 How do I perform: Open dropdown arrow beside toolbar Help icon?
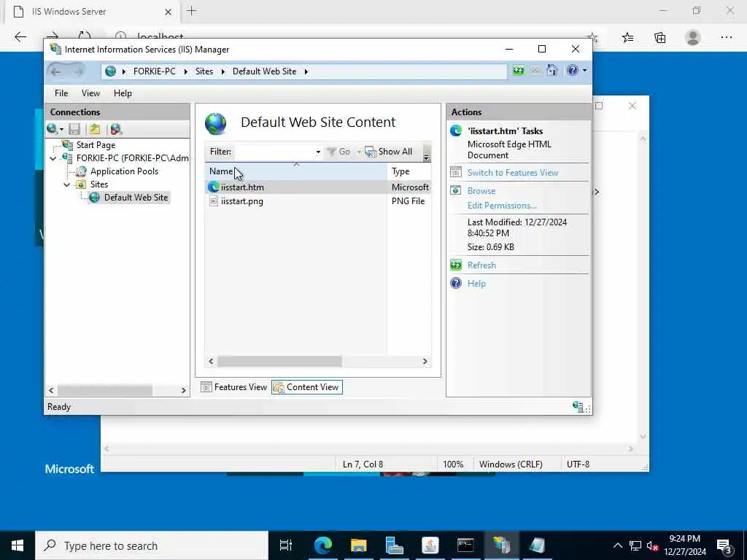[x=584, y=71]
